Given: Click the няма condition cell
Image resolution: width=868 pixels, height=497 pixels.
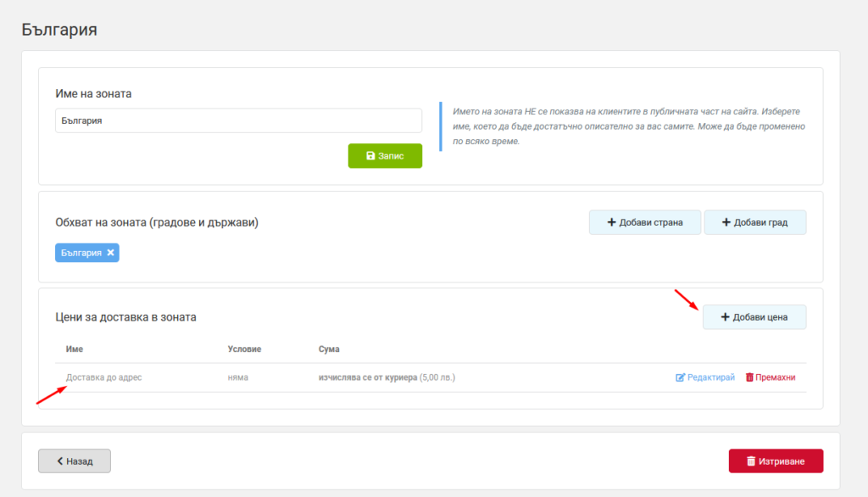Looking at the screenshot, I should (x=238, y=377).
